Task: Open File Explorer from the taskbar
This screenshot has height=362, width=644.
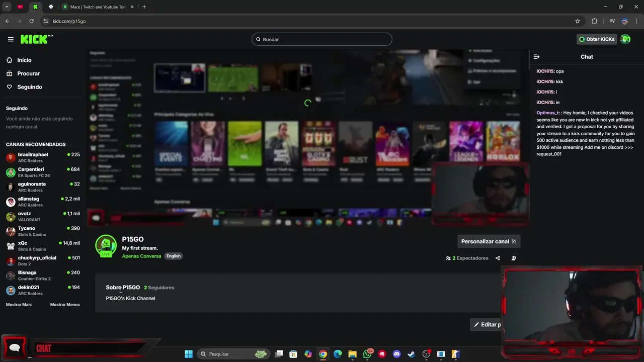Action: [x=353, y=354]
